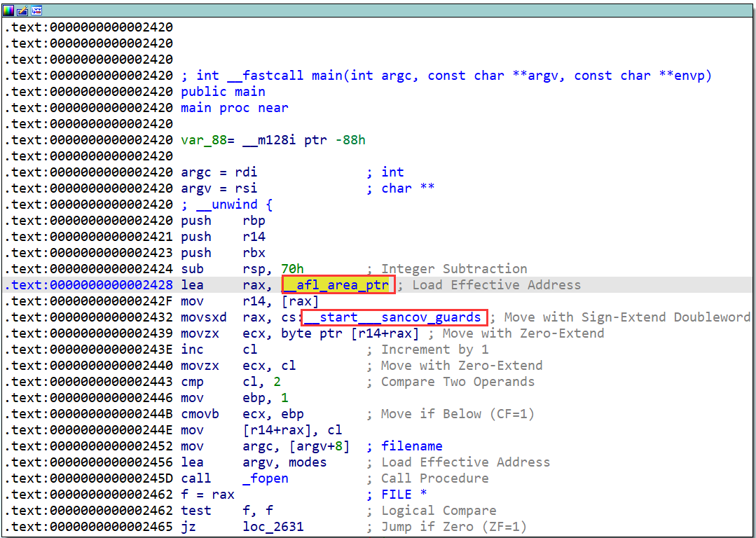The image size is (756, 538).
Task: Click 'Move with Sign-Extend Doubleword' comment
Action: [626, 317]
